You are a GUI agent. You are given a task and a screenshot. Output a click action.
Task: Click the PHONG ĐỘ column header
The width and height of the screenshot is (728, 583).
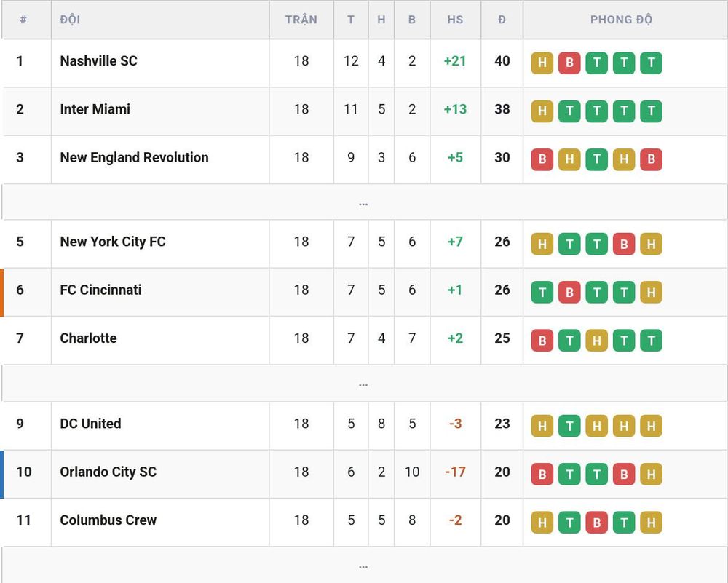point(621,20)
